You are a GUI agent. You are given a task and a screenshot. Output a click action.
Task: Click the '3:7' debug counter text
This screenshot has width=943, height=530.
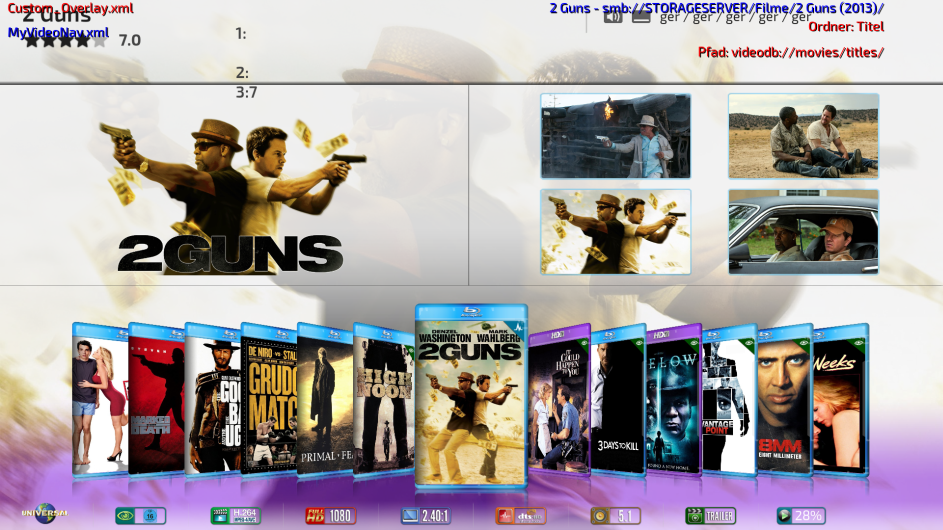(x=246, y=92)
